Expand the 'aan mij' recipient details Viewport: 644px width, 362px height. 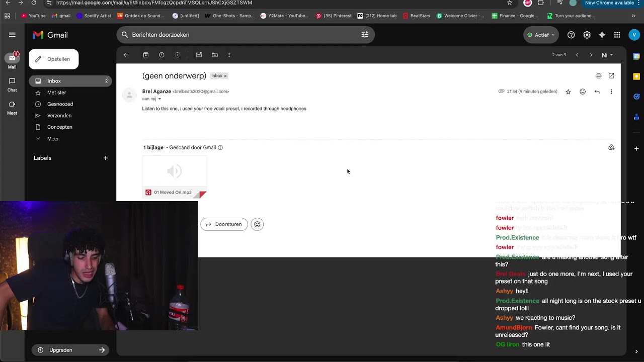(x=159, y=99)
